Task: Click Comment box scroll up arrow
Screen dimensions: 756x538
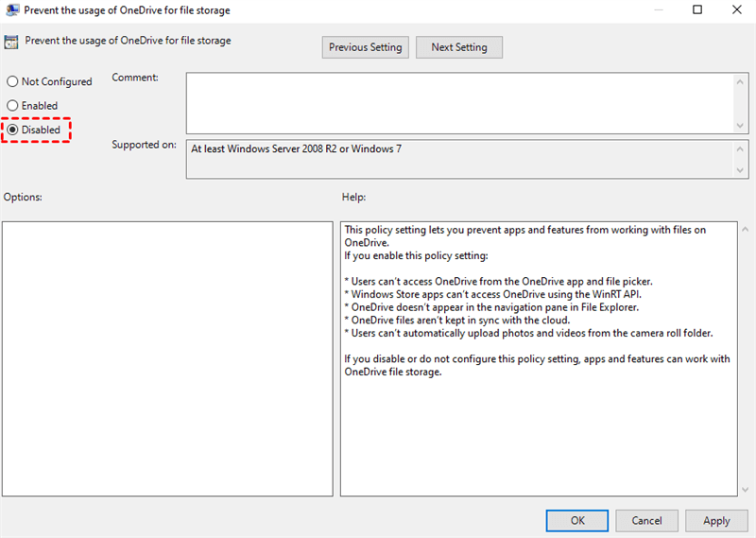Action: [741, 82]
